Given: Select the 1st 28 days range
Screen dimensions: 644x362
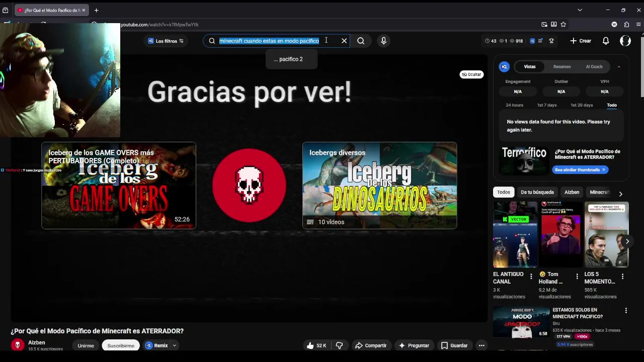Looking at the screenshot, I should (x=582, y=105).
